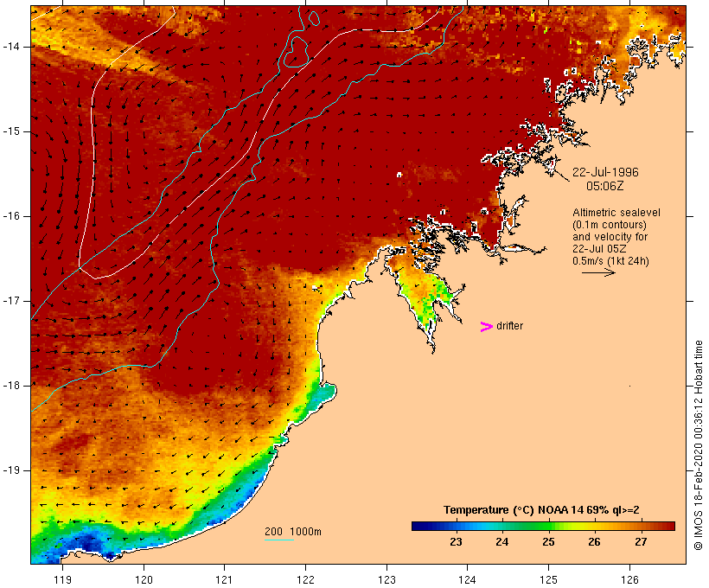Click the latitude axis label '-14'
The width and height of the screenshot is (709, 588).
pyautogui.click(x=11, y=47)
